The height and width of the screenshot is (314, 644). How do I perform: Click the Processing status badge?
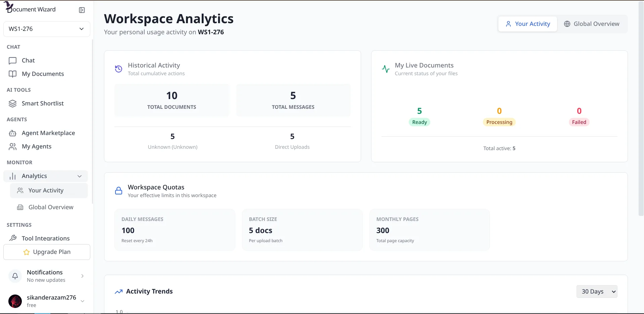(x=499, y=122)
